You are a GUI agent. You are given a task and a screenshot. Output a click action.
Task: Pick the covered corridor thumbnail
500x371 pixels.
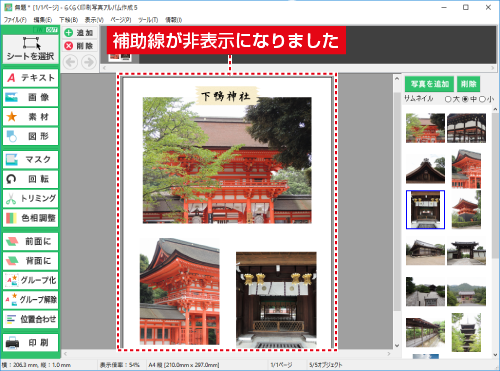click(425, 332)
